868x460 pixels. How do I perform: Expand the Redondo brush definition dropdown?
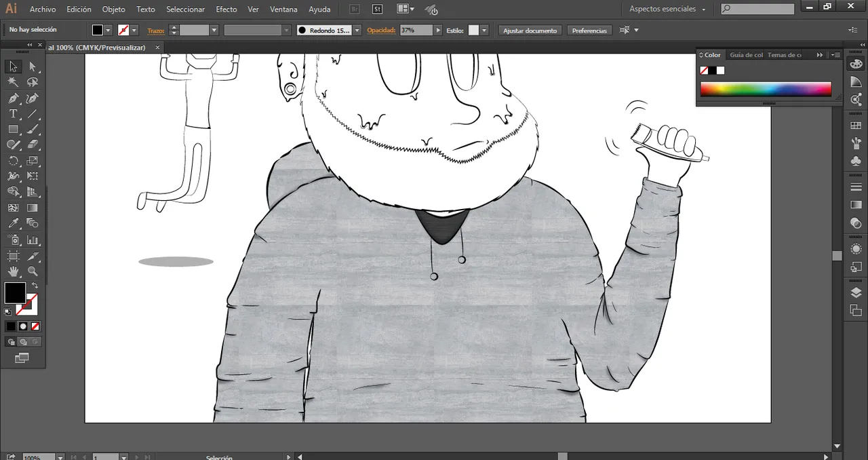coord(357,31)
